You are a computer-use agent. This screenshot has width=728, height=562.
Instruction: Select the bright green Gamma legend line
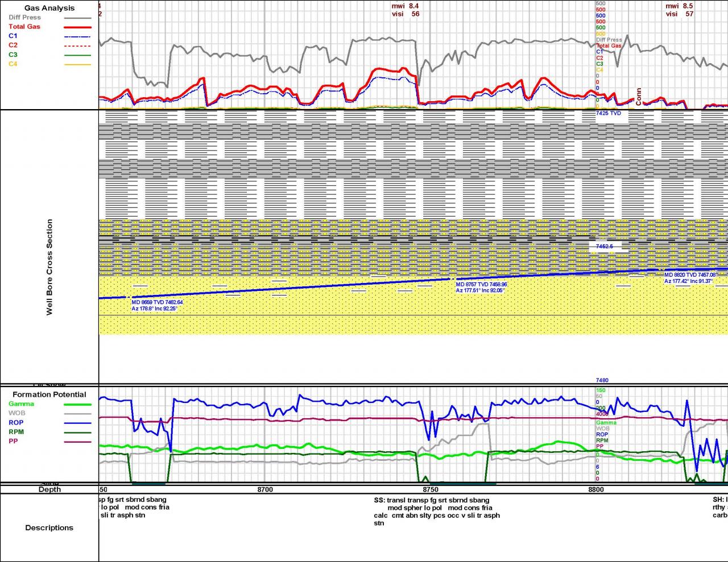click(77, 404)
